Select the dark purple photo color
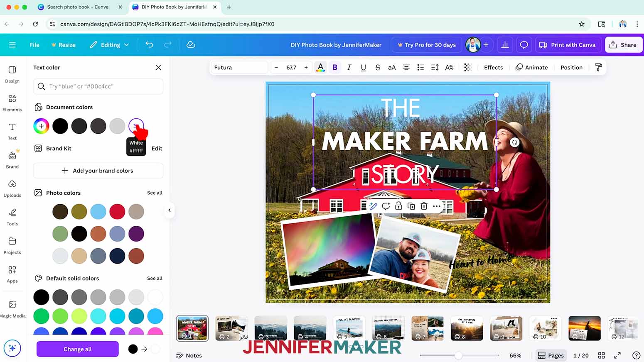 point(136,234)
